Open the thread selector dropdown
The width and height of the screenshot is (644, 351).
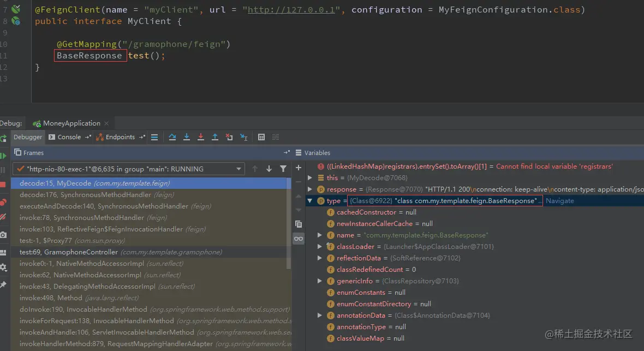click(129, 169)
